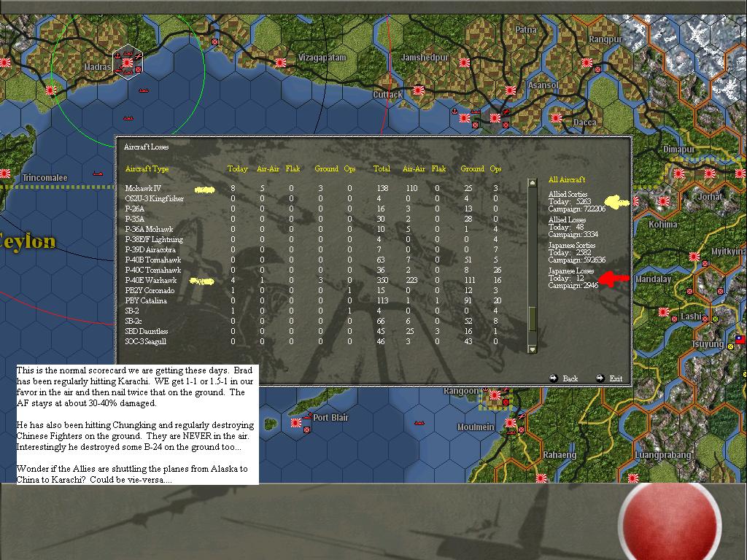Screen dimensions: 747x560
Task: Select the Japanese base flag at Cuttack
Action: pyautogui.click(x=419, y=90)
